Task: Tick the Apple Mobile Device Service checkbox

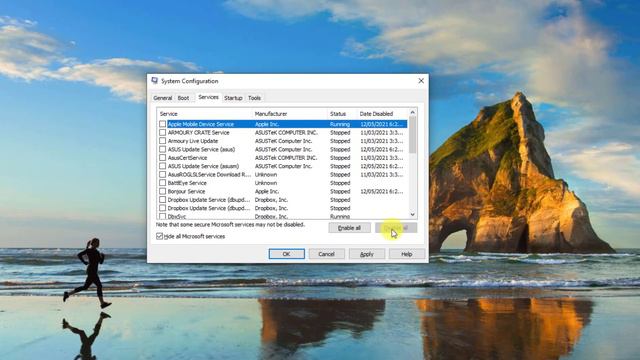Action: 162,124
